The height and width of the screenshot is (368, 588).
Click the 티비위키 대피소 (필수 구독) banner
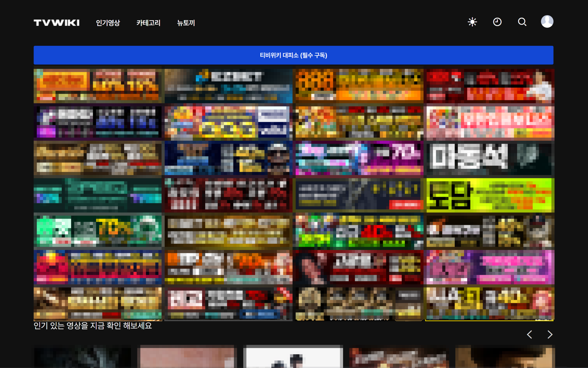(294, 55)
